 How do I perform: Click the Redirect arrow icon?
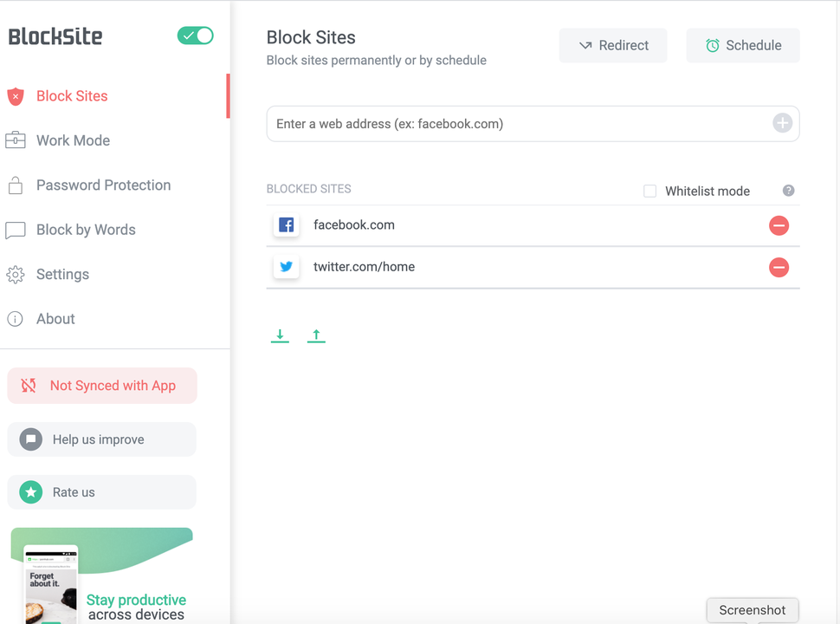point(585,46)
